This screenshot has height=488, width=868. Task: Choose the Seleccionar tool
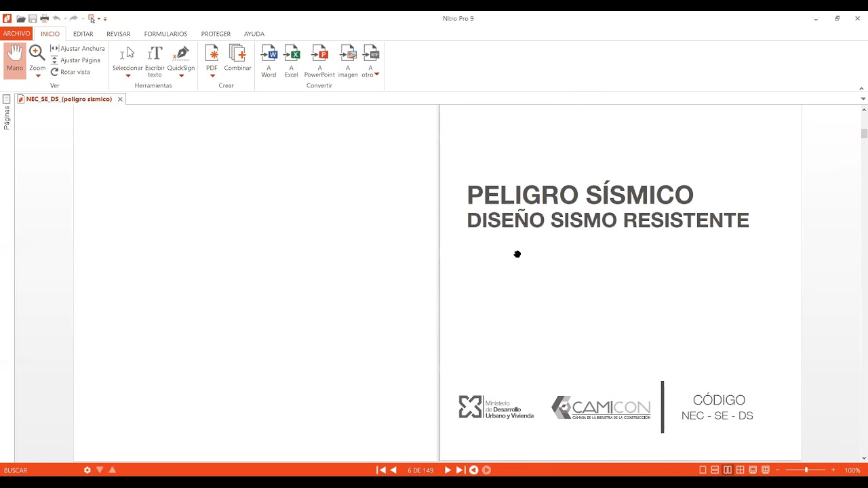[127, 58]
